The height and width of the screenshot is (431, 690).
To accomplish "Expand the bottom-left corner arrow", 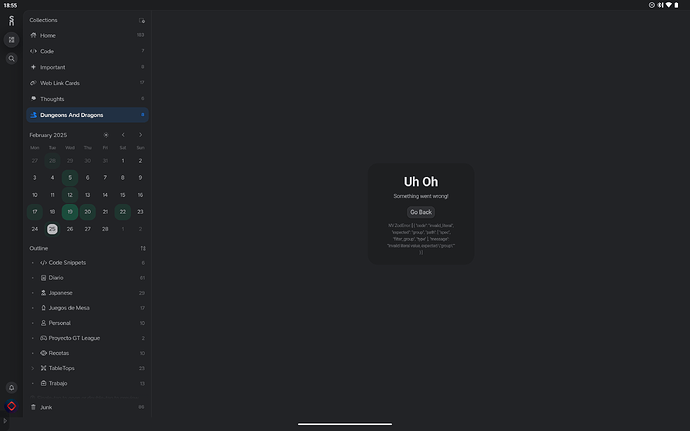I will point(5,421).
